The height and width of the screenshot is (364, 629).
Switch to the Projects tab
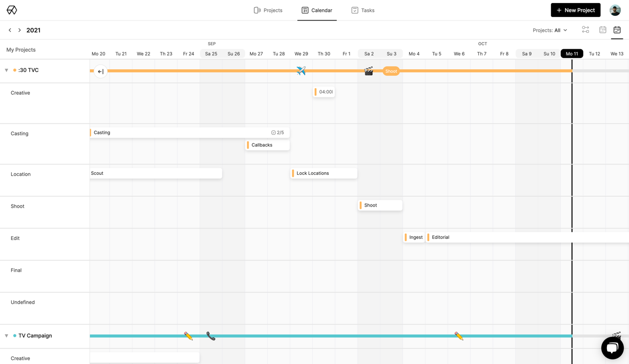point(268,10)
